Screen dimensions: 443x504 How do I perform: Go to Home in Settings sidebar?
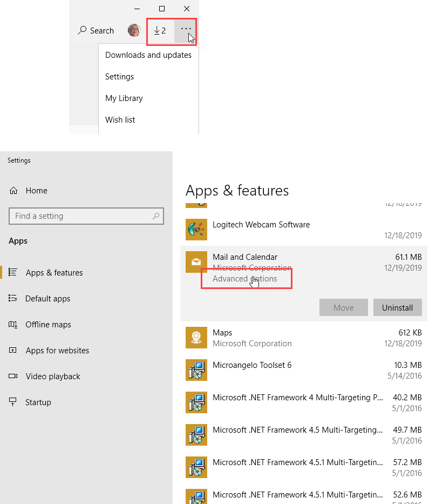click(36, 191)
